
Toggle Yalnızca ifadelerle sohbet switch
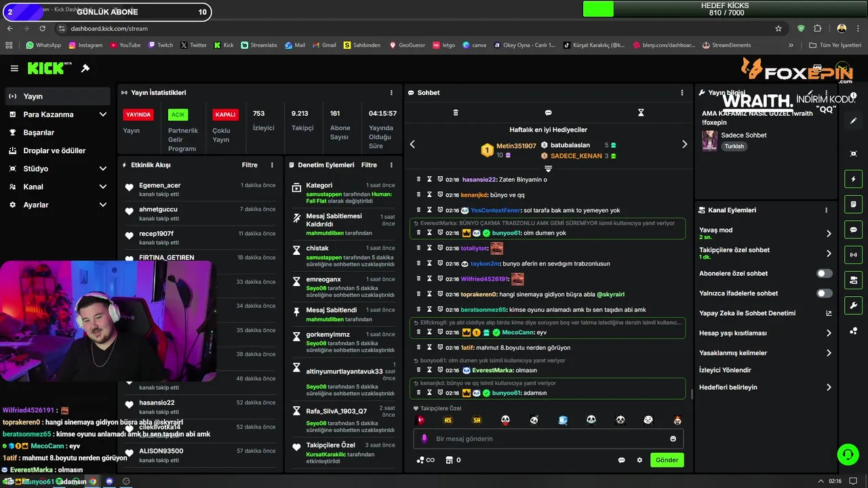coord(824,293)
